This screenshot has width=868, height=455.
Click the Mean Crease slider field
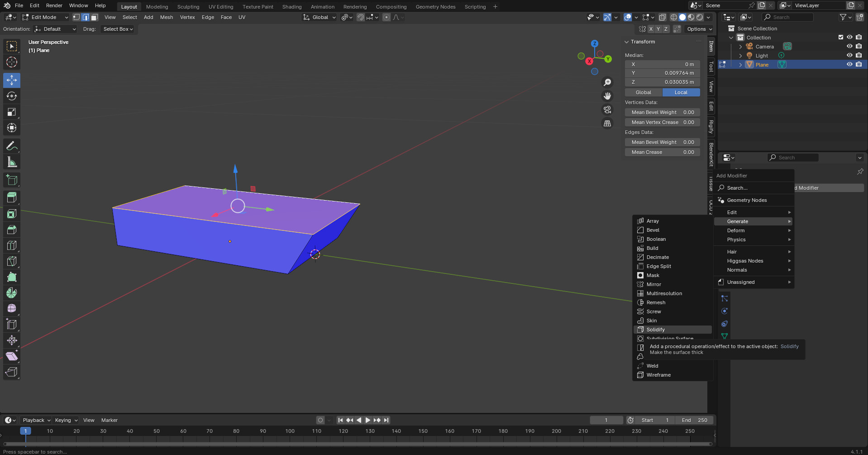click(x=662, y=152)
